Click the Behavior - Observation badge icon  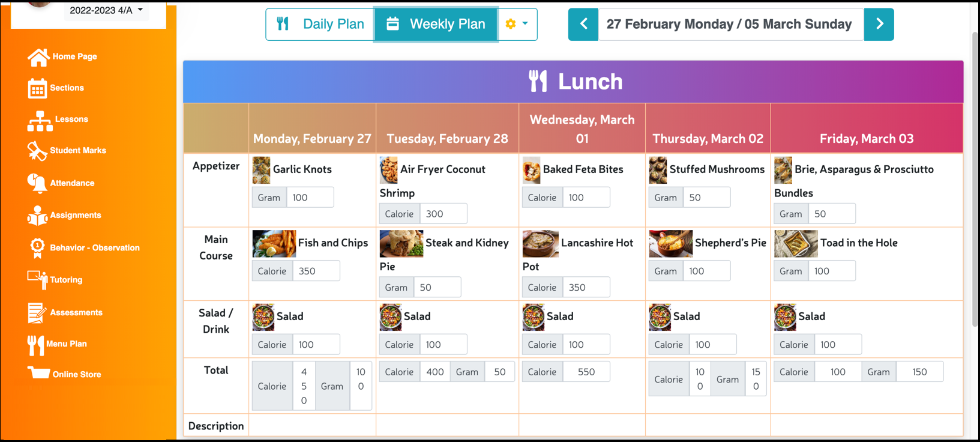click(x=37, y=247)
